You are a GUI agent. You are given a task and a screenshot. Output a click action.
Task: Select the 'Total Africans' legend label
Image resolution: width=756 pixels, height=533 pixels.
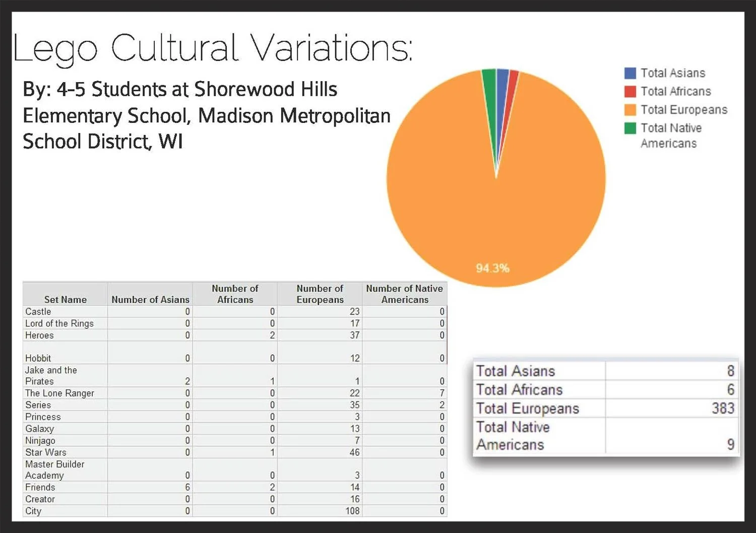tap(676, 91)
